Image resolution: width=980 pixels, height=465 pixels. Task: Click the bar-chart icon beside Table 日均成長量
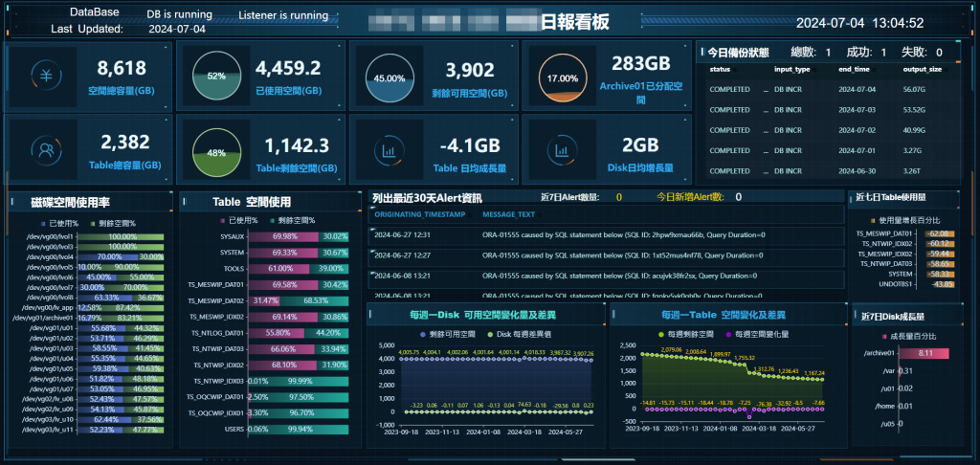click(x=390, y=150)
